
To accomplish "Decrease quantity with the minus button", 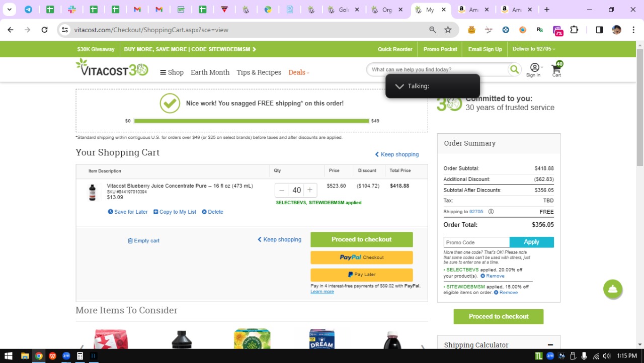I will (x=282, y=190).
